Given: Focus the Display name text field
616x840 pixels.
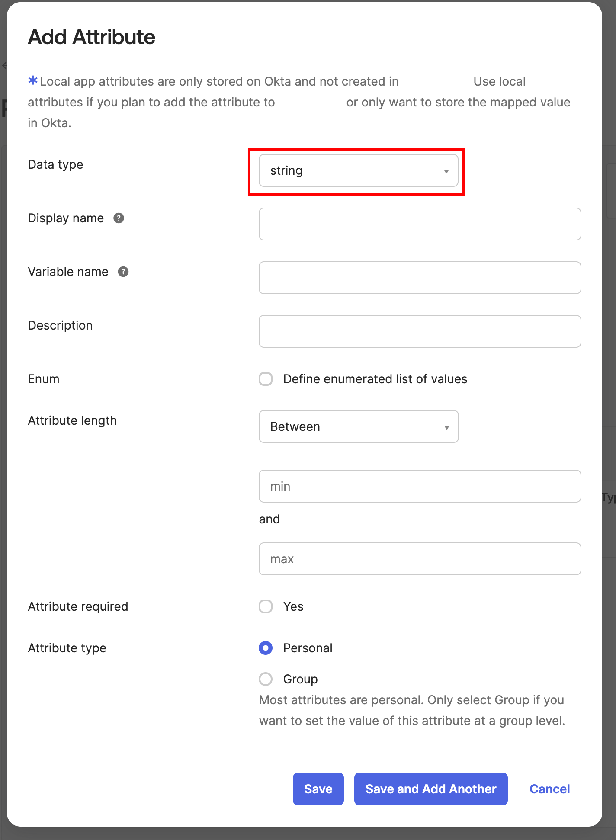Looking at the screenshot, I should (x=420, y=224).
